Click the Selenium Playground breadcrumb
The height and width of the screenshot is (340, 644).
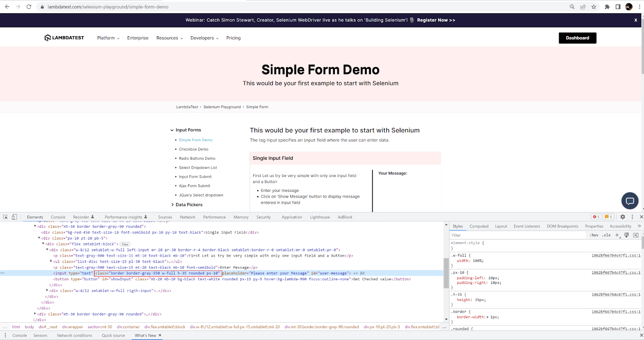tap(222, 107)
